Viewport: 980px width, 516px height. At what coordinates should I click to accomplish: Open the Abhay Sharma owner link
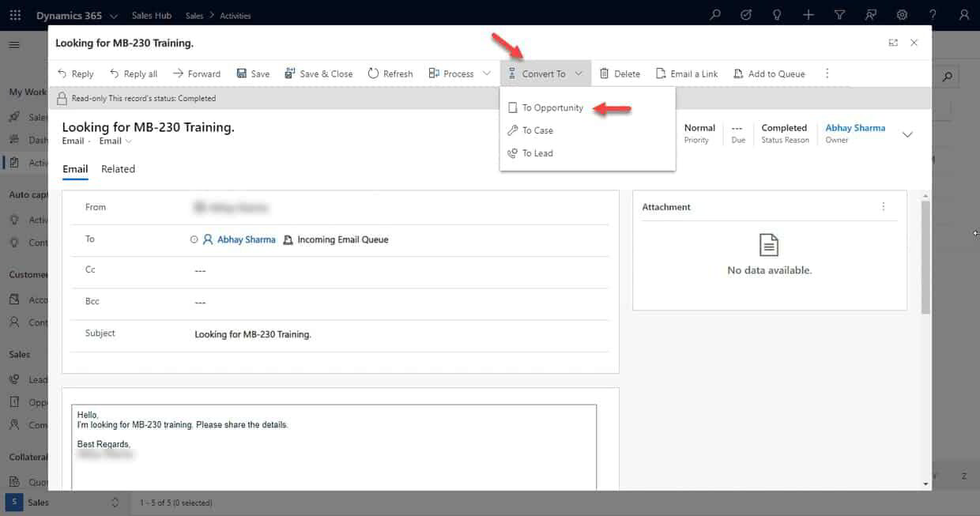pos(854,127)
